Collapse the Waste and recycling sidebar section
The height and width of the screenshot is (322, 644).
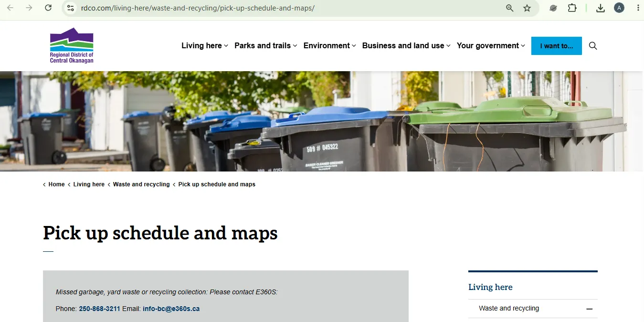point(590,309)
